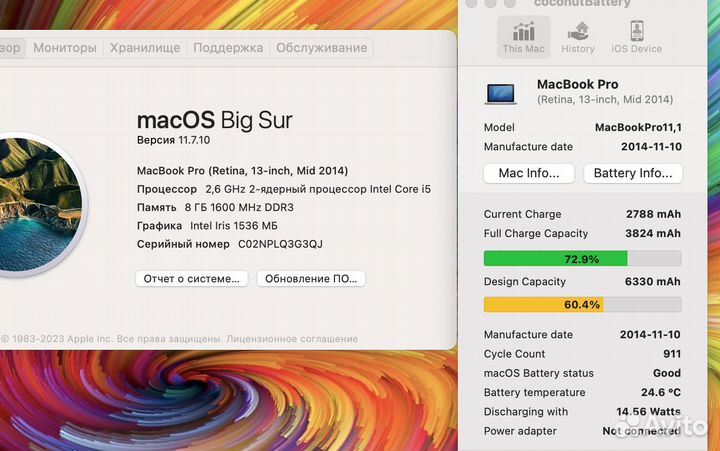Switch to iOS Device view in coconutBattery
The height and width of the screenshot is (451, 720).
tap(636, 37)
